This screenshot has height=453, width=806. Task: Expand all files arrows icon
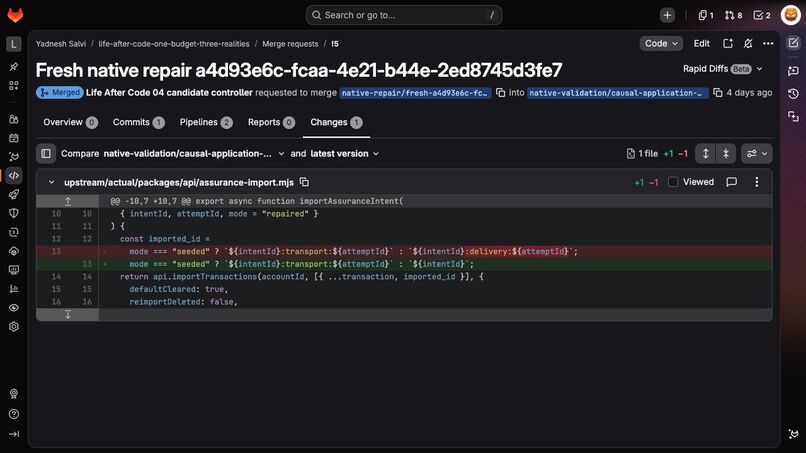706,154
